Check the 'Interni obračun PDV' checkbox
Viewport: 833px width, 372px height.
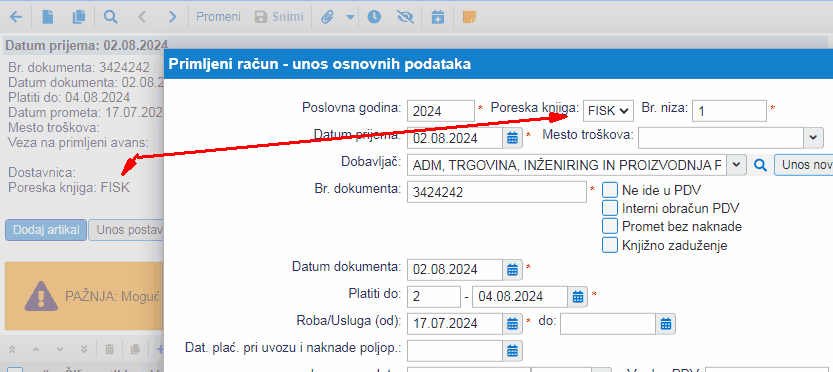pos(610,208)
